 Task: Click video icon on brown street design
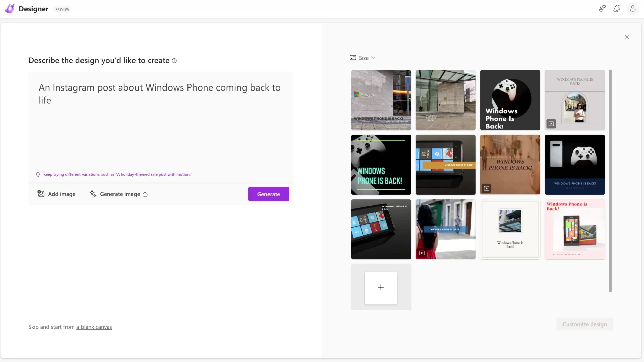pyautogui.click(x=486, y=188)
